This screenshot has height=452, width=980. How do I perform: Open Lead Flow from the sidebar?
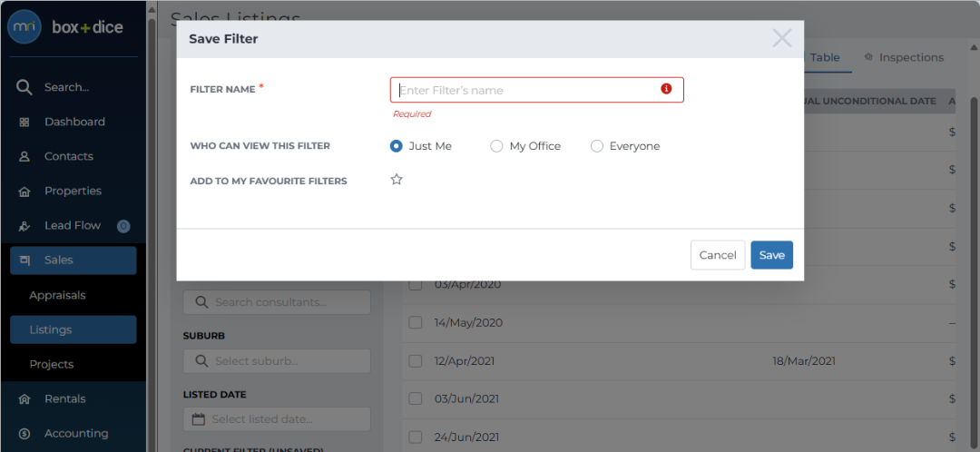[73, 226]
